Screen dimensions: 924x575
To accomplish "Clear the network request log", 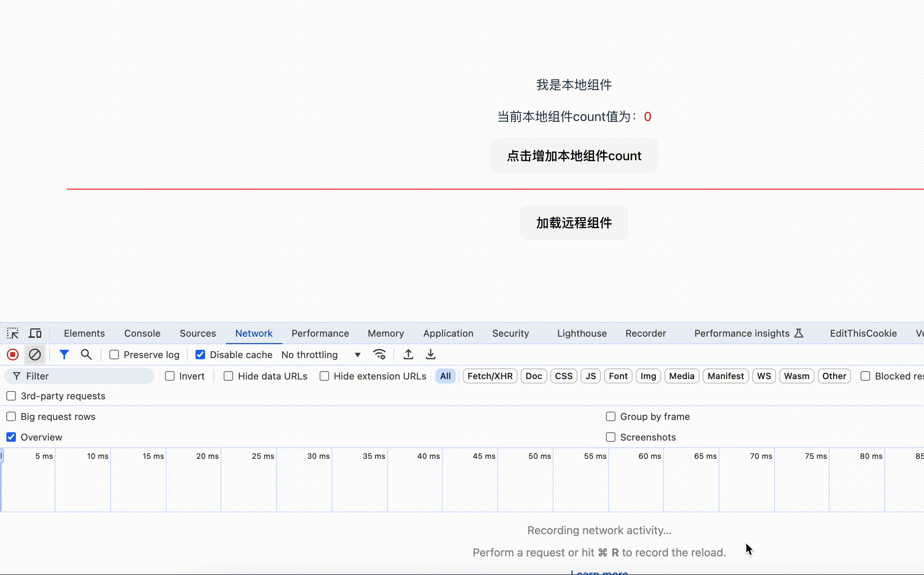I will coord(35,354).
